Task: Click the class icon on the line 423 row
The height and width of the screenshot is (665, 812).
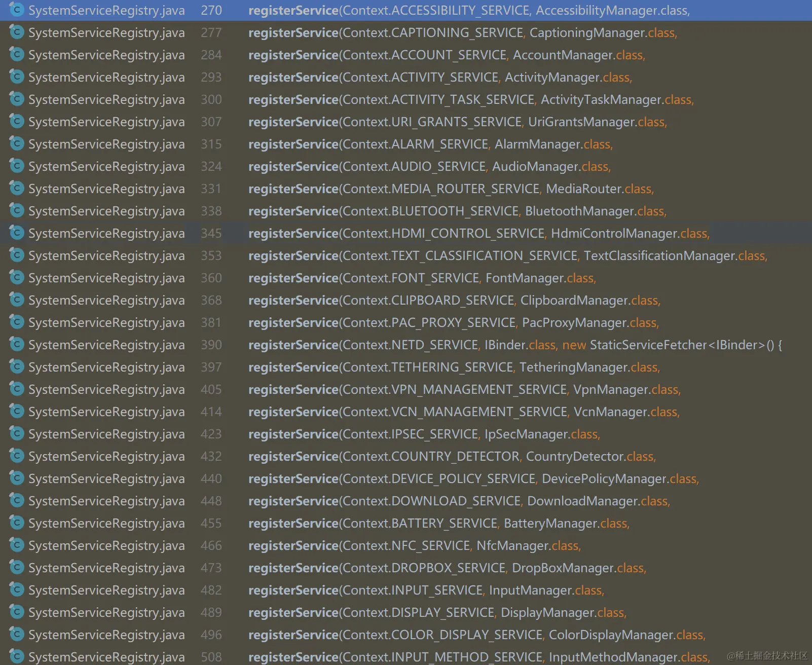Action: 17,434
